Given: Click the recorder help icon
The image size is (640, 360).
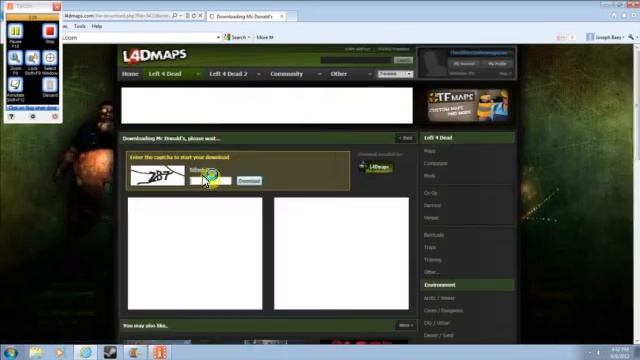Looking at the screenshot, I should pos(11,117).
